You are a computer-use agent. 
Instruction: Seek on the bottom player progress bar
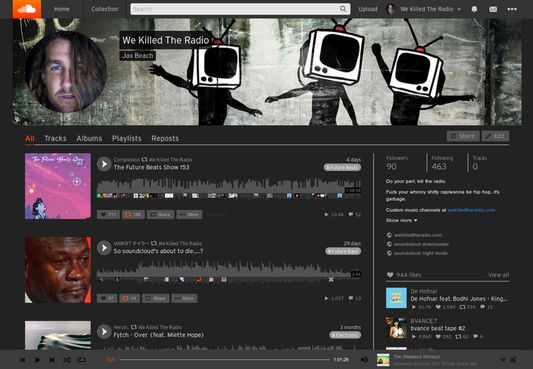pos(224,359)
